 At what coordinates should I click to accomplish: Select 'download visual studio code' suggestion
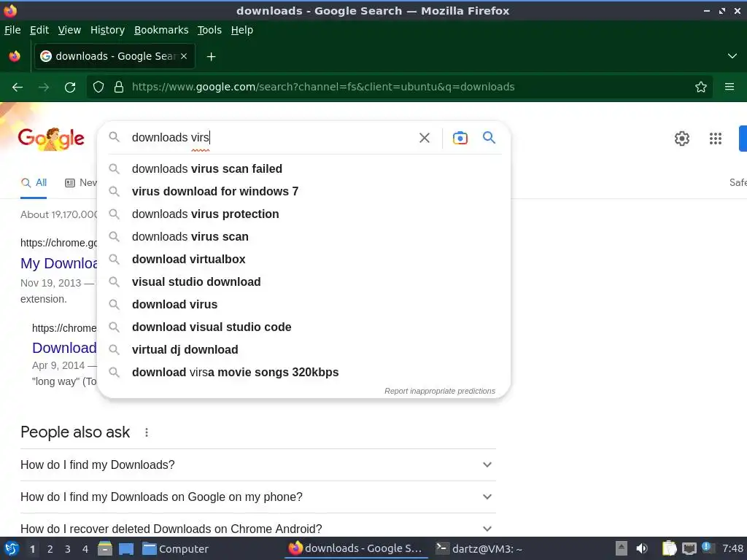pos(304,327)
